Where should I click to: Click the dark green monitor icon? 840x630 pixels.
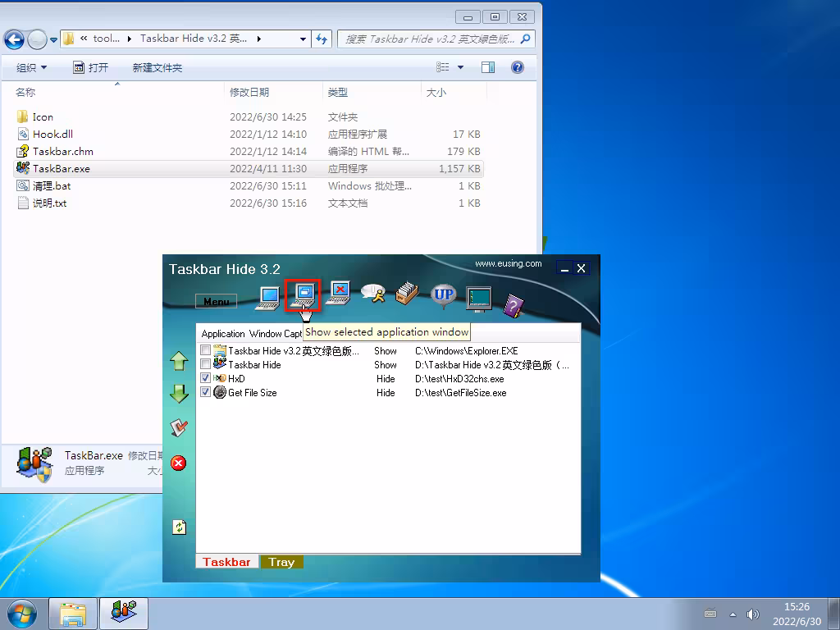pos(479,299)
